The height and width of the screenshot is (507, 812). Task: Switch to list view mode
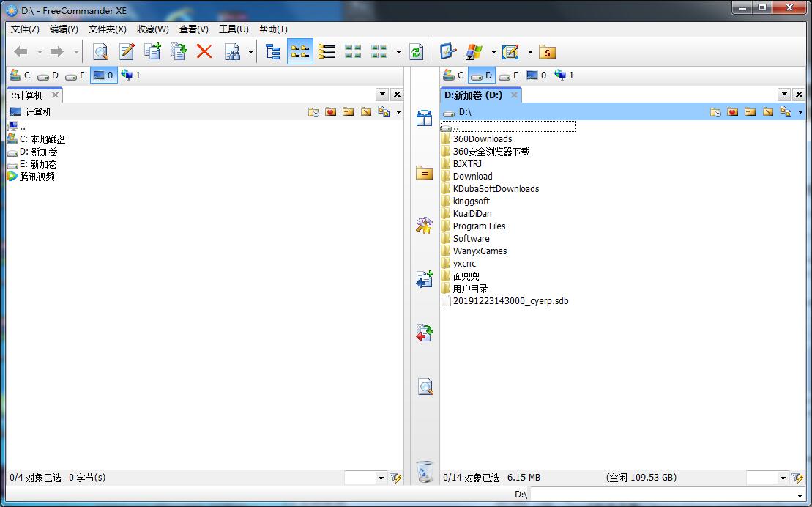[327, 52]
